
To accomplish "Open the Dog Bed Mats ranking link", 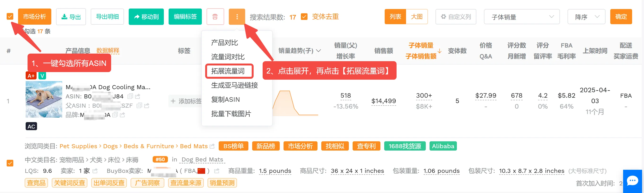I will (x=202, y=160).
